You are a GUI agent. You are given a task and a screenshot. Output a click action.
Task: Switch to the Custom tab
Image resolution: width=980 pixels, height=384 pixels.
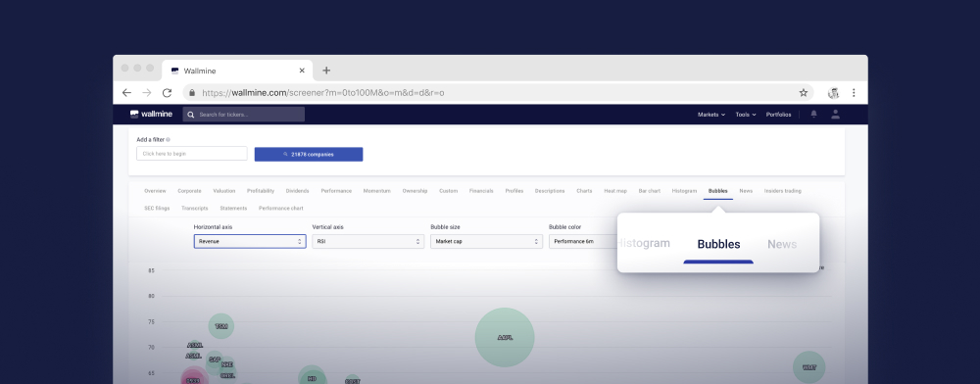coord(448,191)
